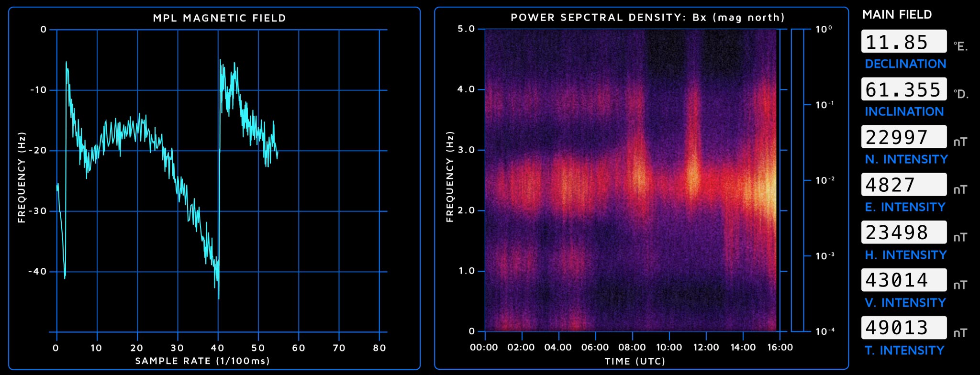
Task: Open the T. INTENSITY label link
Action: [x=904, y=351]
